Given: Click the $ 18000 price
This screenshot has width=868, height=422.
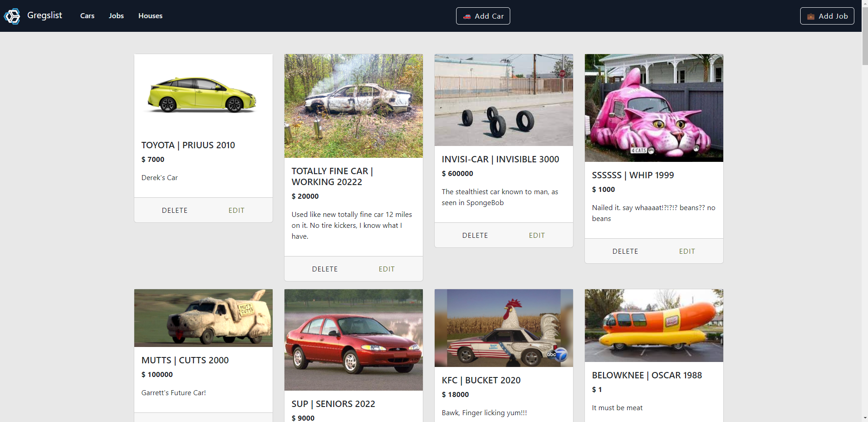Looking at the screenshot, I should pyautogui.click(x=455, y=395).
